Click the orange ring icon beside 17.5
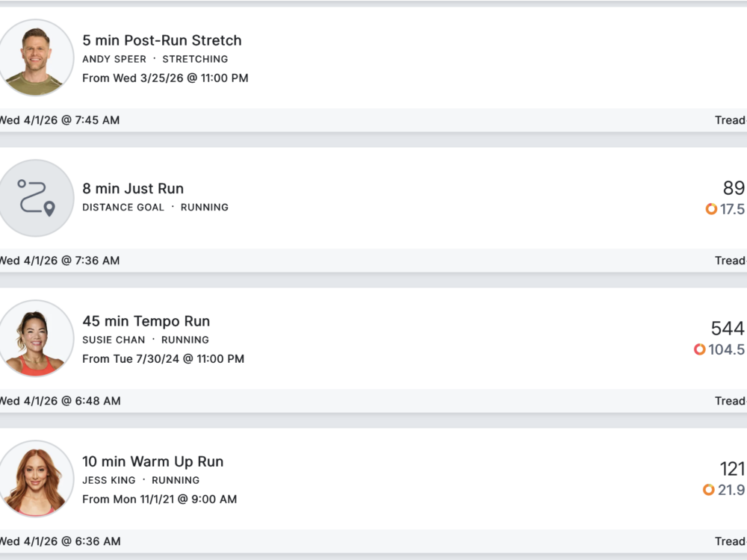The image size is (747, 560). coord(711,209)
